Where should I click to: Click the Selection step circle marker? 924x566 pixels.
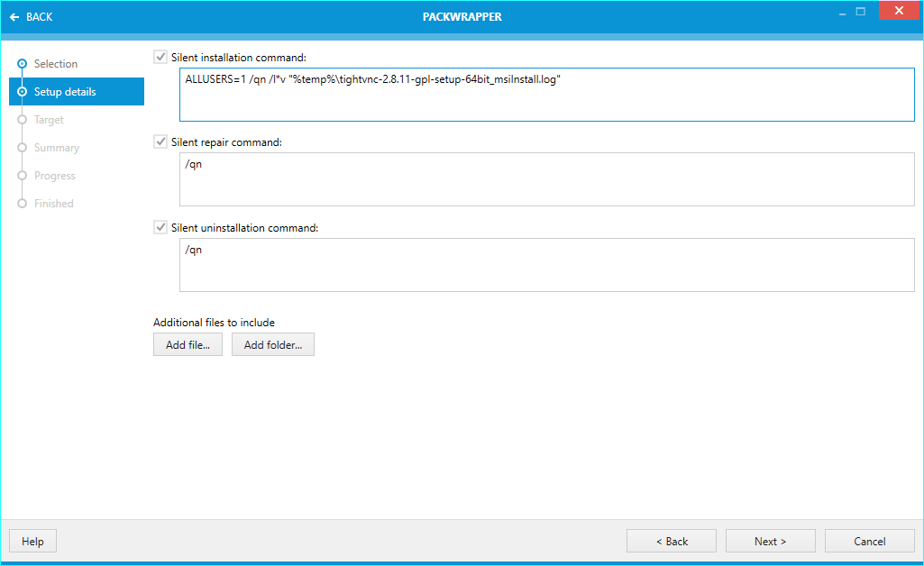[x=23, y=64]
